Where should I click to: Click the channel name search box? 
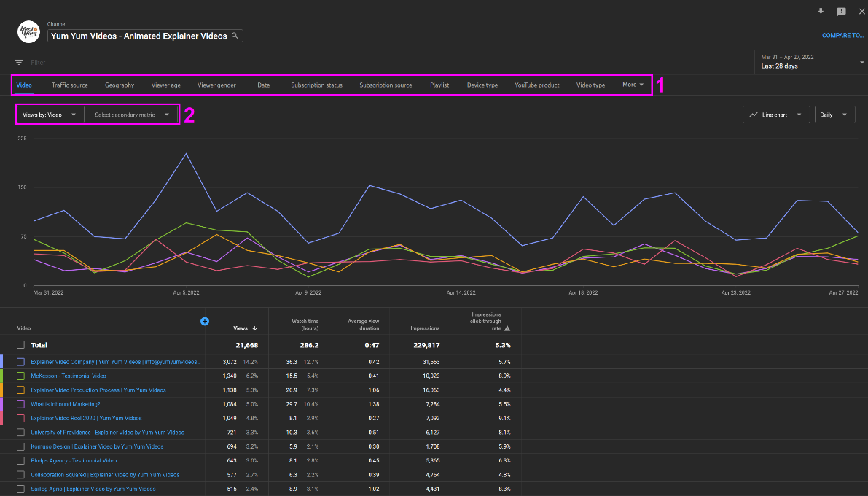click(145, 36)
